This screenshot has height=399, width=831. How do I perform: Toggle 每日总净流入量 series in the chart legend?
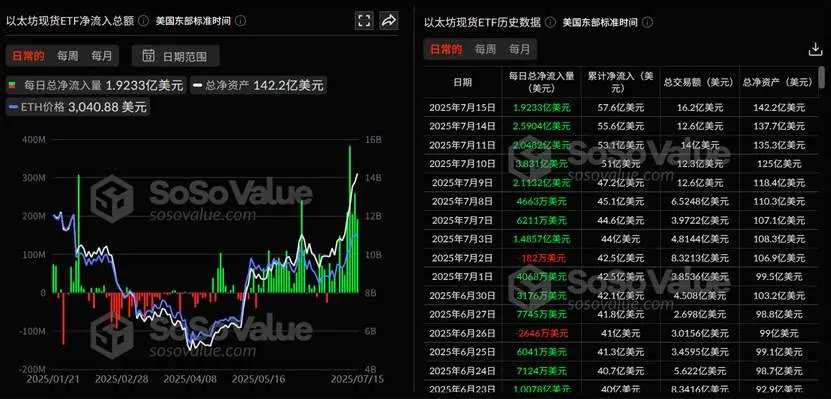[96, 85]
